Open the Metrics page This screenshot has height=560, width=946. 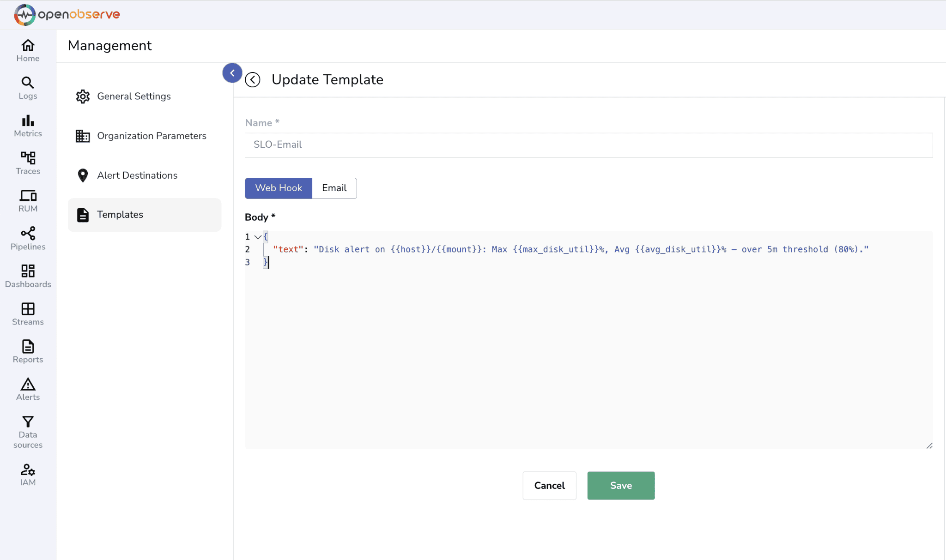(x=28, y=126)
